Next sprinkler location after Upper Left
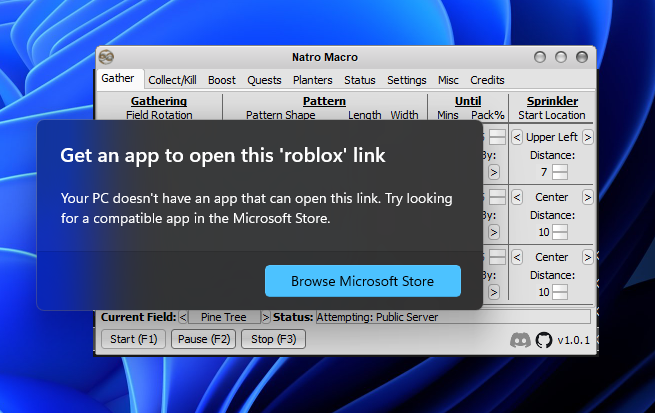The height and width of the screenshot is (413, 655). [587, 137]
